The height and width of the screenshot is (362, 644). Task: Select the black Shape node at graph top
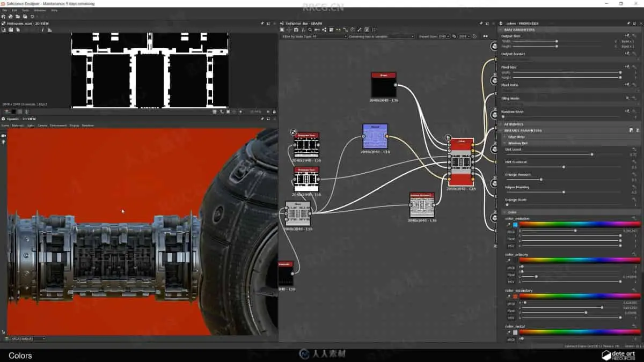pos(384,85)
